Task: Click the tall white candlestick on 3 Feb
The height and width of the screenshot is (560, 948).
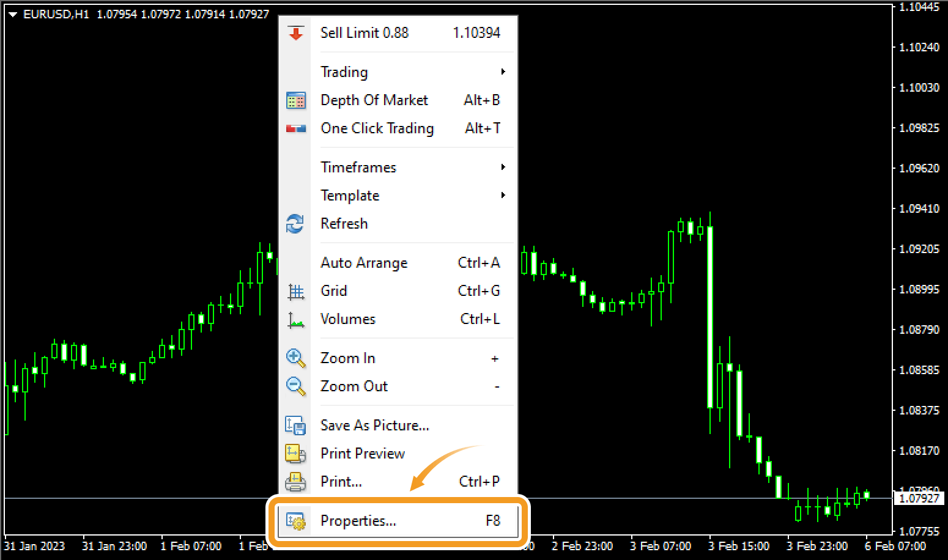Action: point(710,317)
